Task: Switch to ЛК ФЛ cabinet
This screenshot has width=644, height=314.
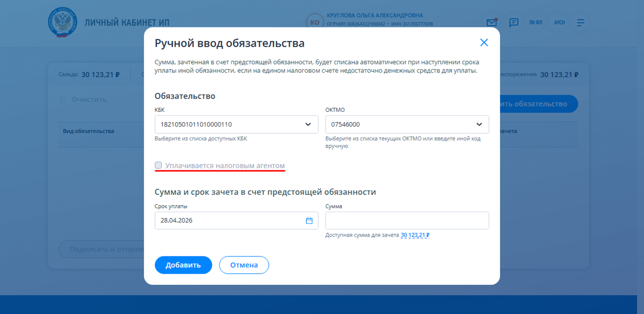Action: pyautogui.click(x=536, y=23)
